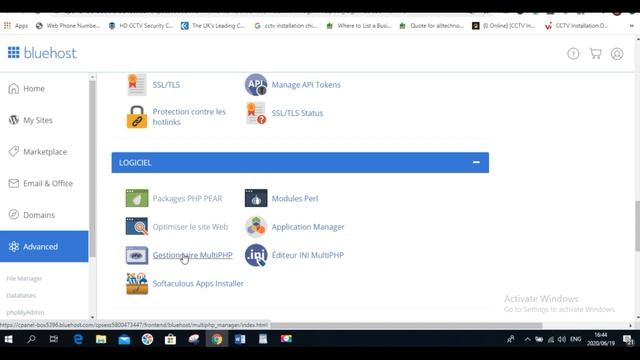640x360 pixels.
Task: Open the Web Phone Number bookmark
Action: (68, 25)
